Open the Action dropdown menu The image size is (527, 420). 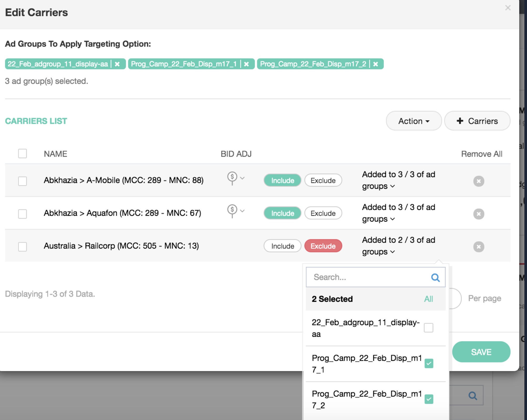[x=414, y=121]
